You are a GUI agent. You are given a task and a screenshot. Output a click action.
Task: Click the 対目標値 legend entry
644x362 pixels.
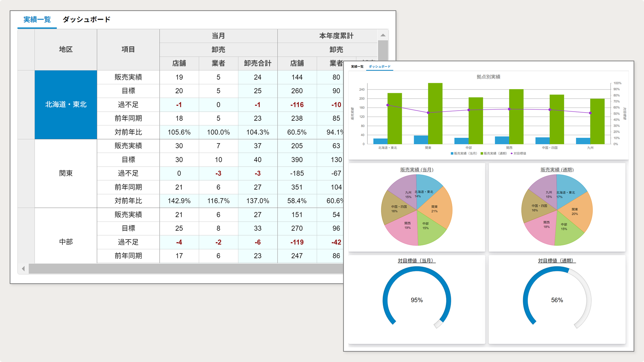(x=519, y=154)
